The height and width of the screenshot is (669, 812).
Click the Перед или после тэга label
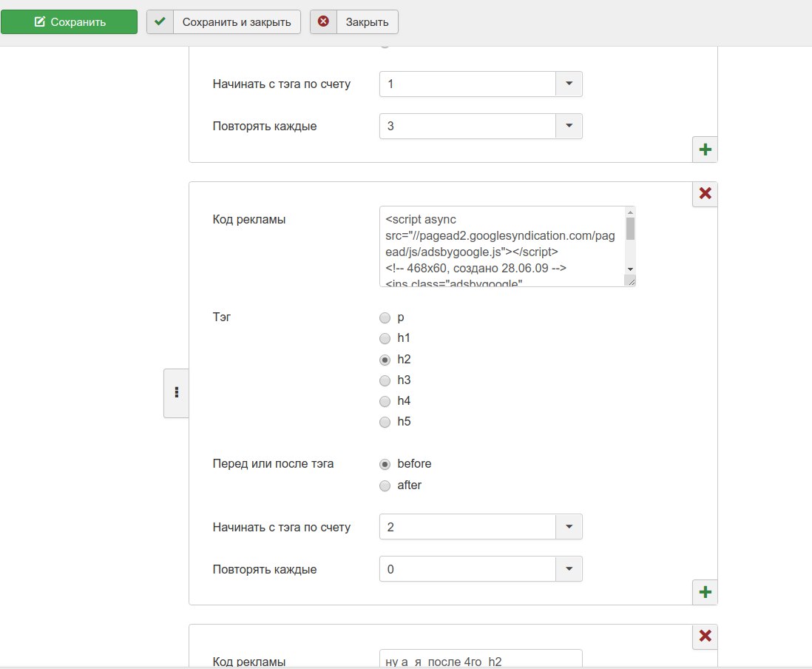coord(273,464)
